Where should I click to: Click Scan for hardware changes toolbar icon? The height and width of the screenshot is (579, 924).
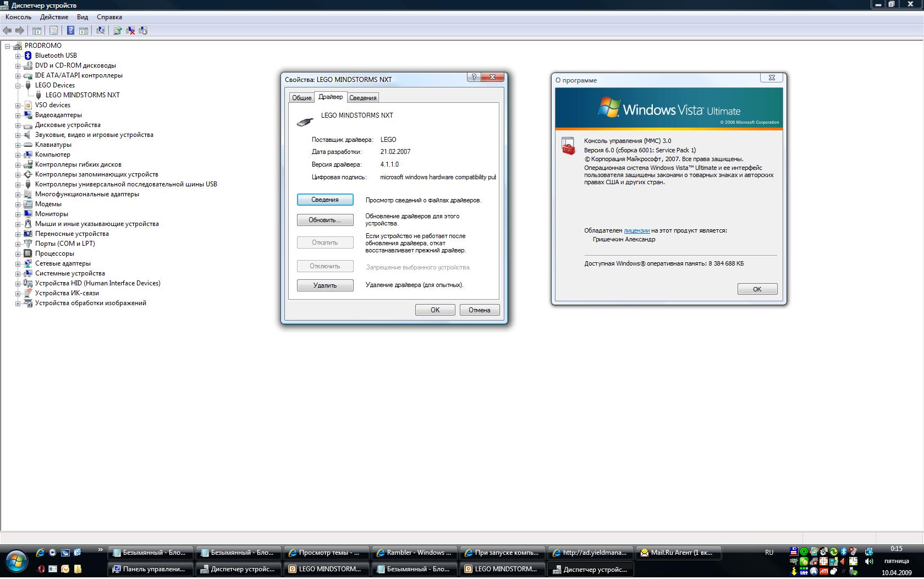101,31
